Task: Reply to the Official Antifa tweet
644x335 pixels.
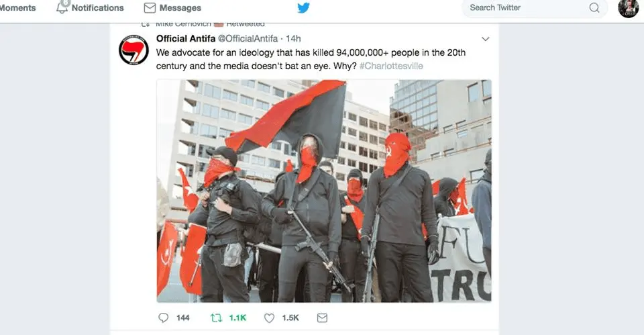Action: pos(164,318)
